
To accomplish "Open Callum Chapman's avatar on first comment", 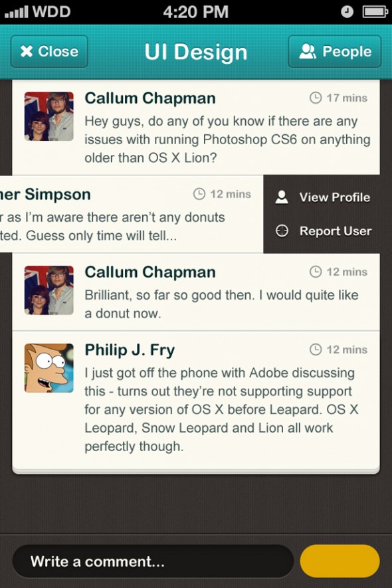I will click(49, 116).
